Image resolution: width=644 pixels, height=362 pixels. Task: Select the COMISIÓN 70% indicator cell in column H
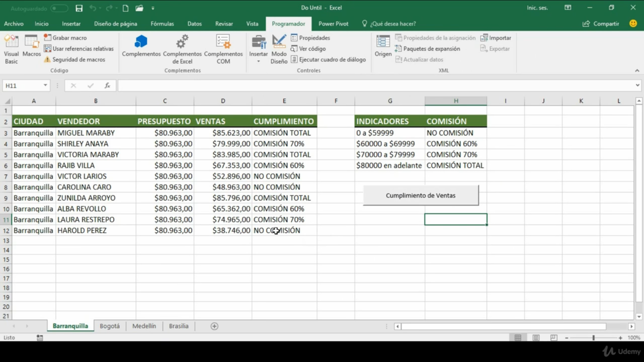(456, 155)
